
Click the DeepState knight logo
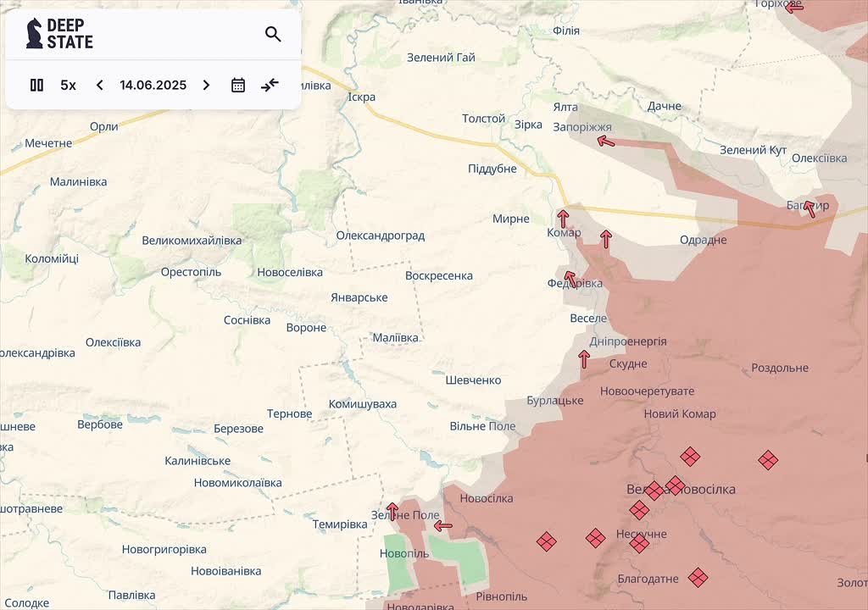[x=34, y=33]
